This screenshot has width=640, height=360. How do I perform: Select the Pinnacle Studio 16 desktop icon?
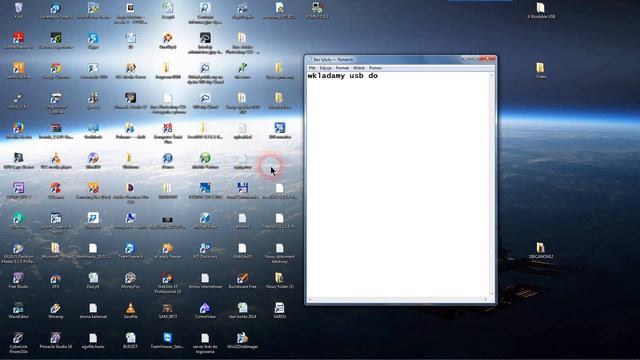56,340
